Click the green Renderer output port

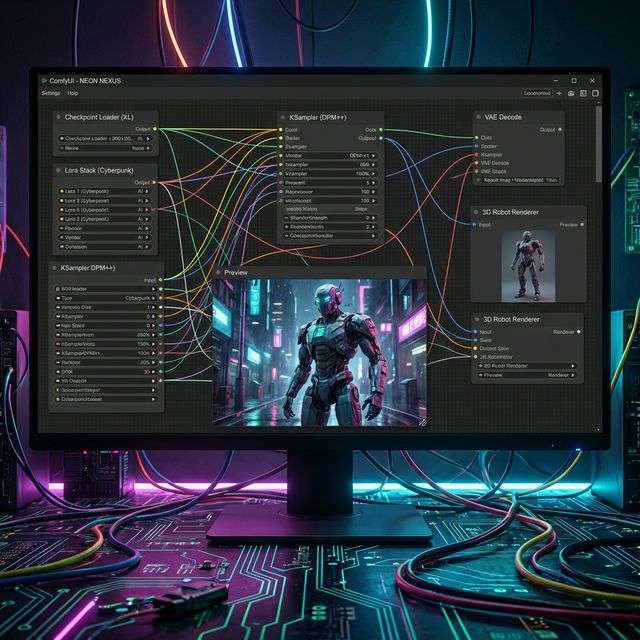click(x=579, y=332)
